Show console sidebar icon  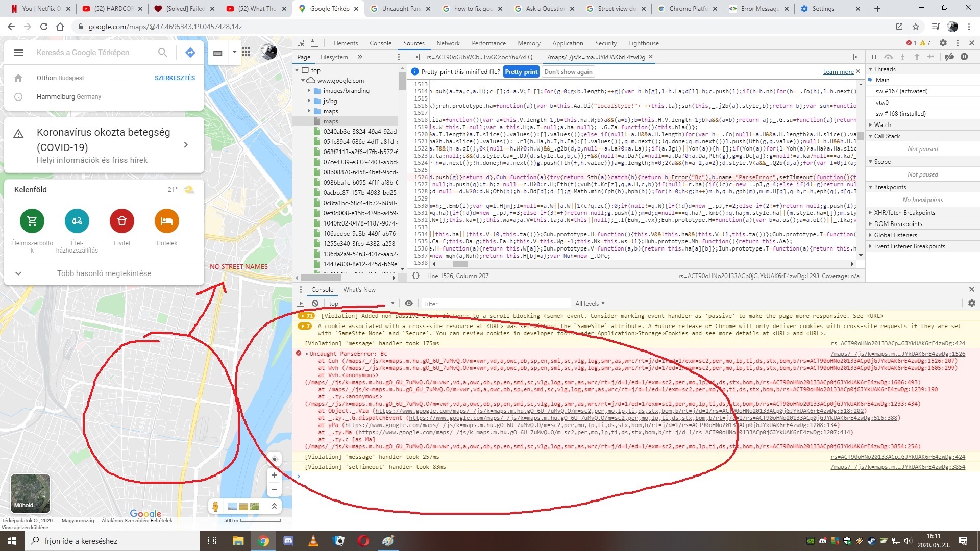pyautogui.click(x=301, y=304)
